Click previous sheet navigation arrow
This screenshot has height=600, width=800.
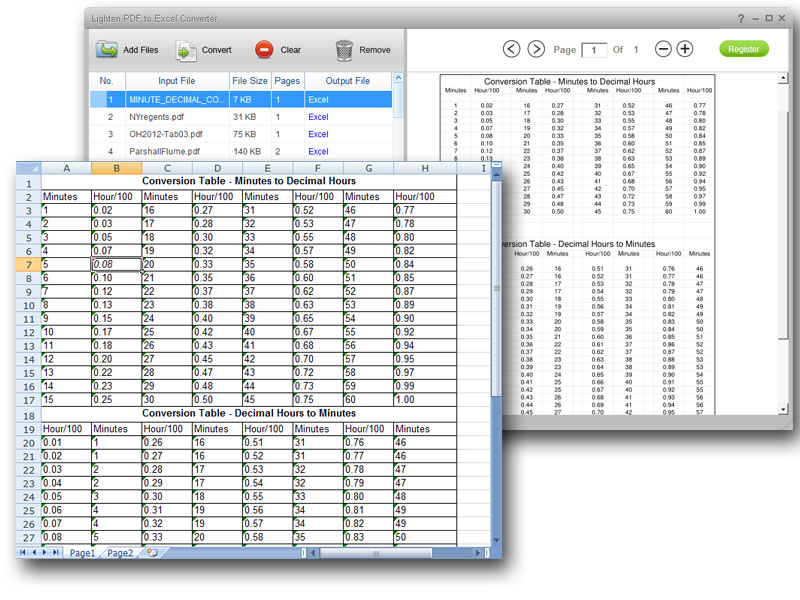[34, 552]
